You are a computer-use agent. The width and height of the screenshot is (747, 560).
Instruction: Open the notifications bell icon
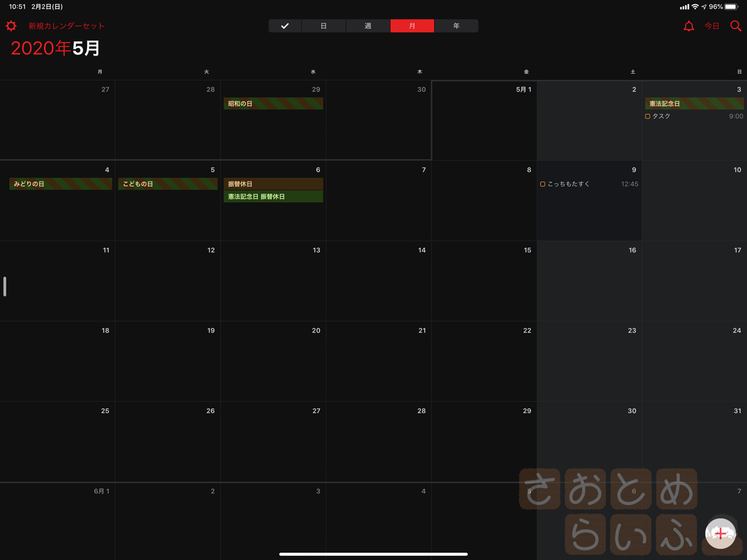coord(689,26)
